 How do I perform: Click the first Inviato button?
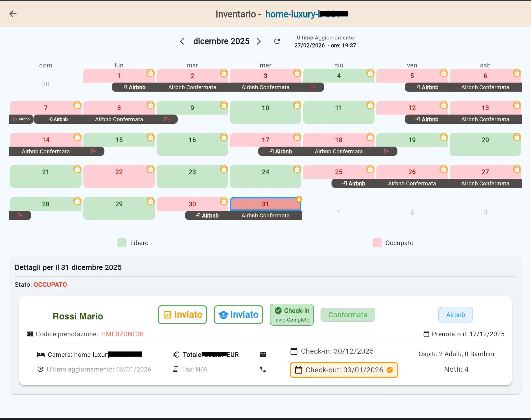(x=182, y=314)
